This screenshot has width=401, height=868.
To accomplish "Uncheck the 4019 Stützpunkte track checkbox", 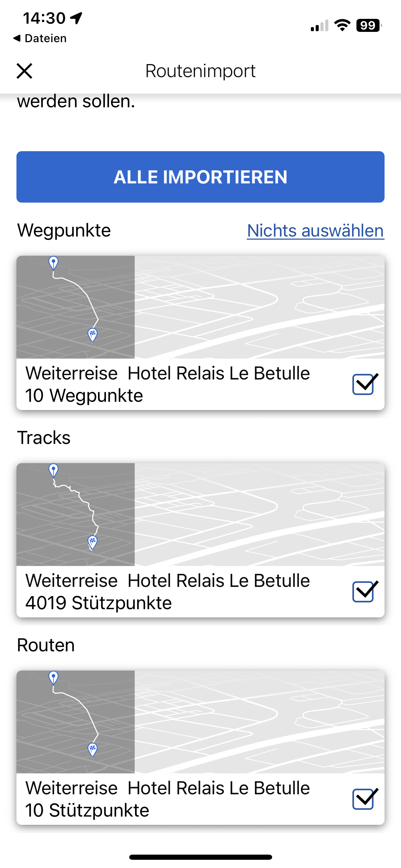I will point(363,592).
